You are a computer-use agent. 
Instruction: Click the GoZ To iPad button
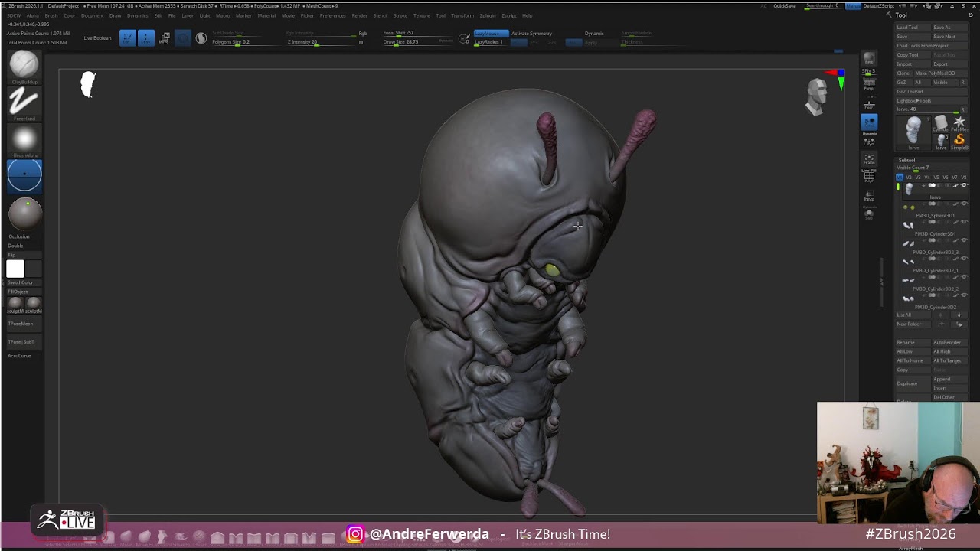tap(931, 92)
